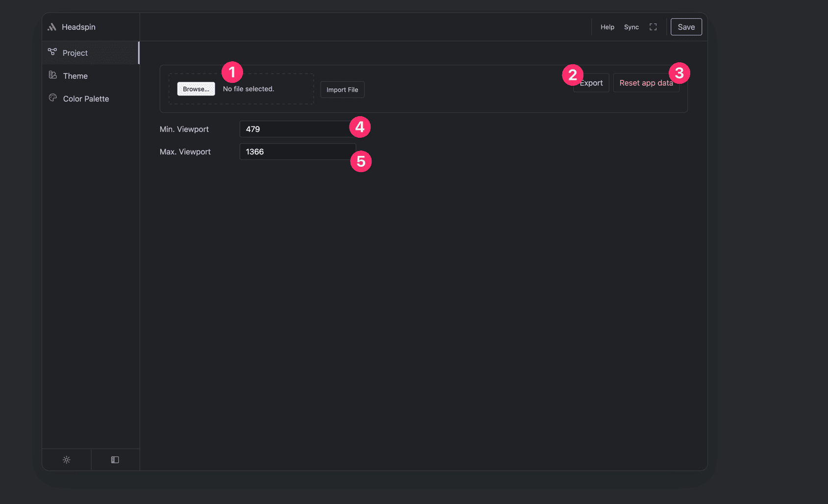Click the Headspin logo icon
Screen dimensions: 828x504
(52, 26)
